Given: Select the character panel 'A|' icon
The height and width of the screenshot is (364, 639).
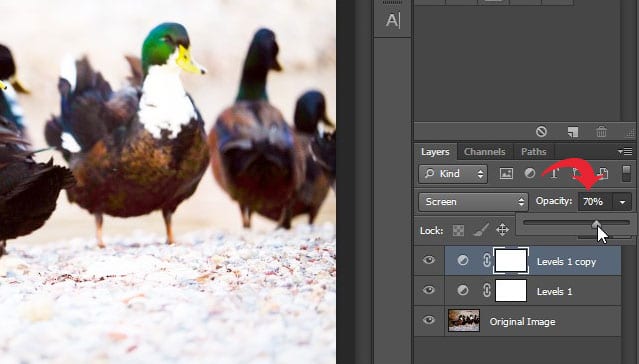Looking at the screenshot, I should pos(393,20).
